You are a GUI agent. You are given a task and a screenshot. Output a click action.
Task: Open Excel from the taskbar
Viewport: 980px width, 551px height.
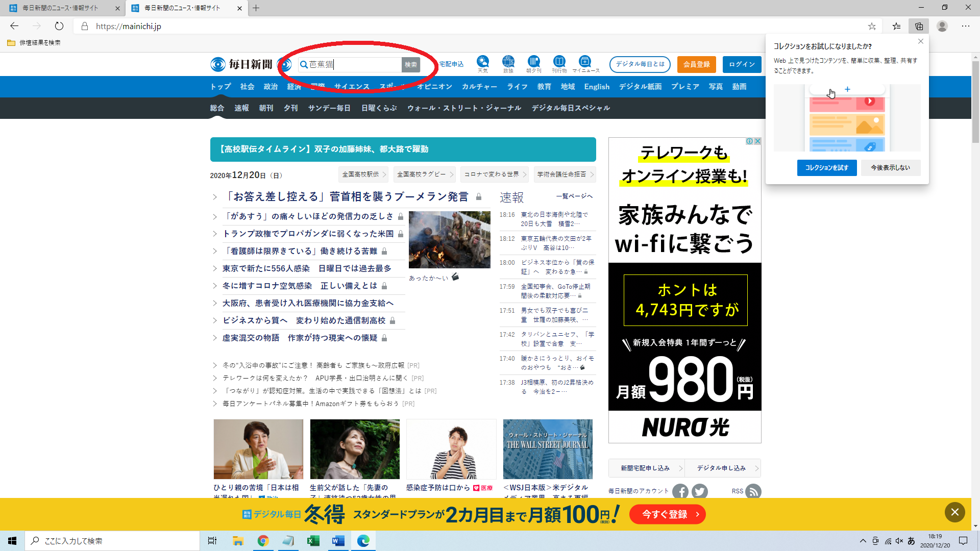tap(313, 541)
